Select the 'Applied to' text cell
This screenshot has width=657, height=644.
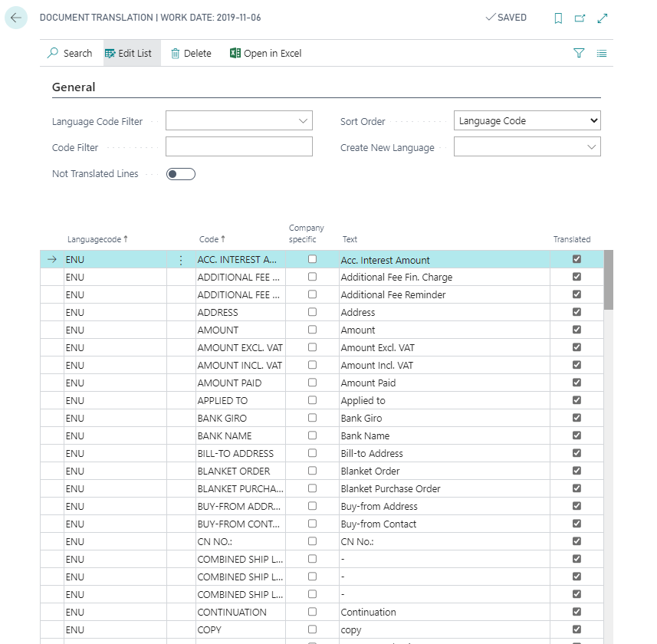(x=444, y=400)
